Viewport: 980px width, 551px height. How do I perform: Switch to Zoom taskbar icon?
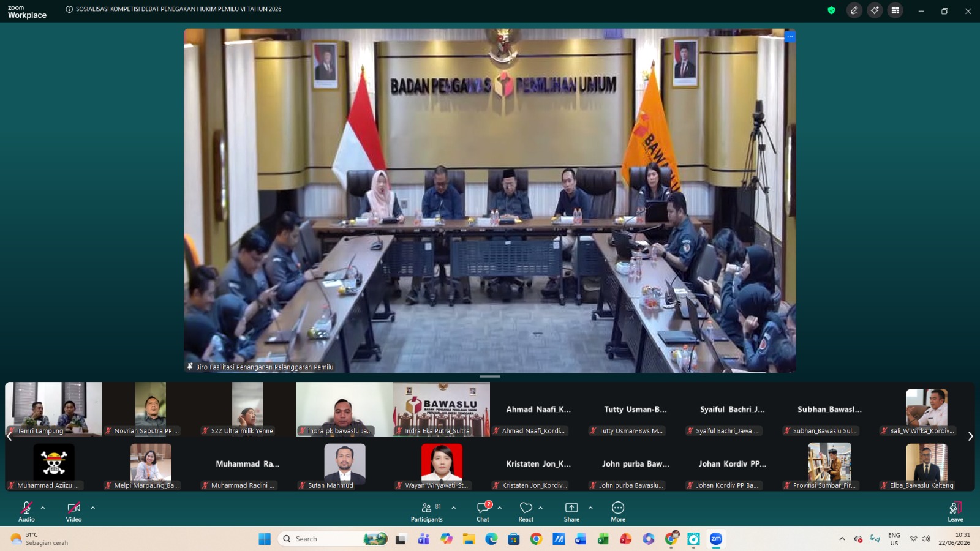tap(716, 539)
